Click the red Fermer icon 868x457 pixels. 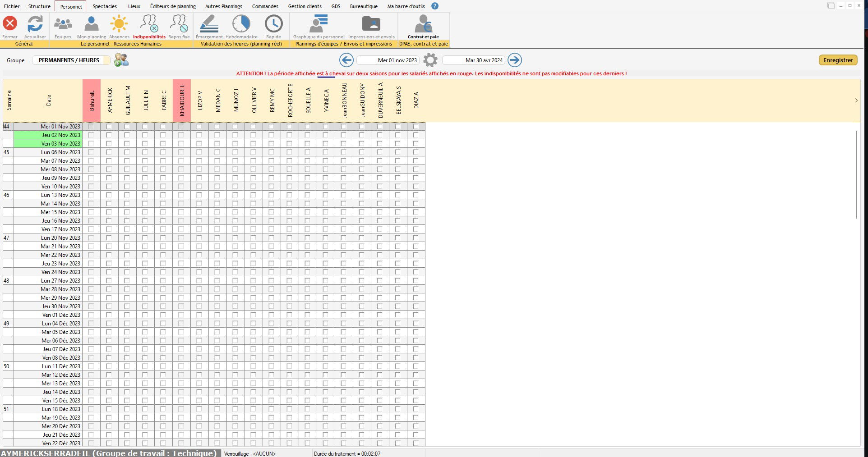10,23
